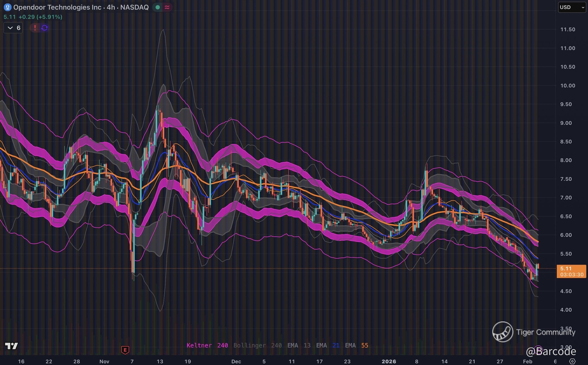Image resolution: width=588 pixels, height=365 pixels.
Task: Select the Bollinger 240 indicator label
Action: pyautogui.click(x=257, y=345)
